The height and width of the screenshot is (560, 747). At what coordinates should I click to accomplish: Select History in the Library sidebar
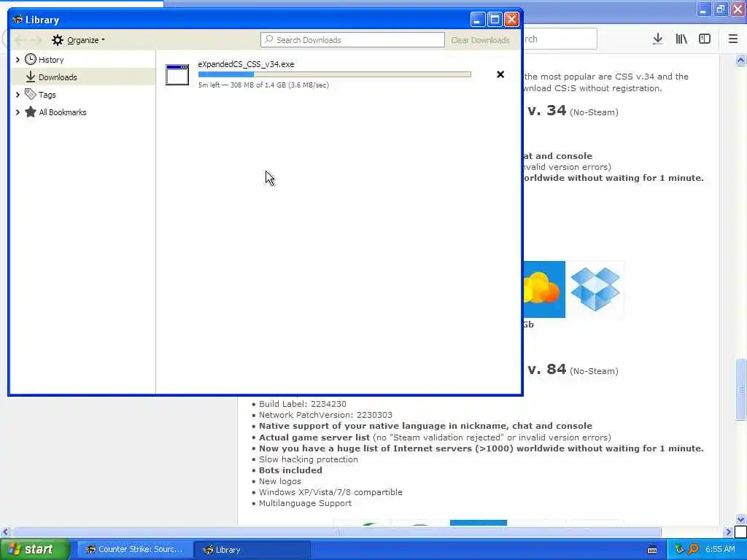tap(51, 60)
